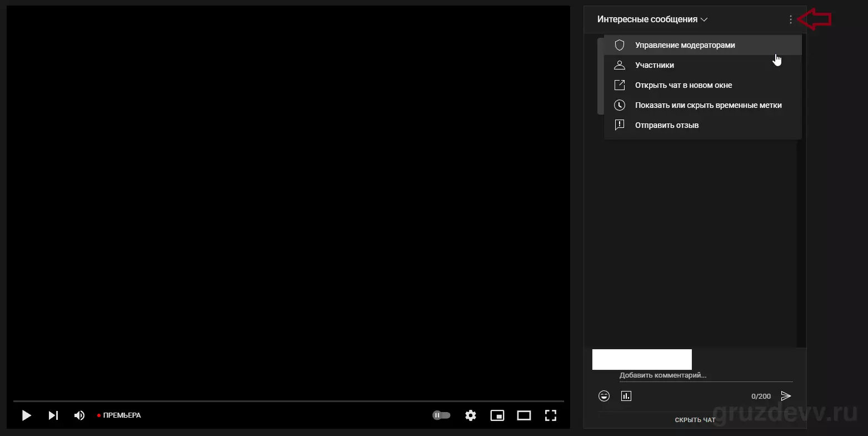This screenshot has height=436, width=868.
Task: Enable miniplayer mode
Action: 497,415
